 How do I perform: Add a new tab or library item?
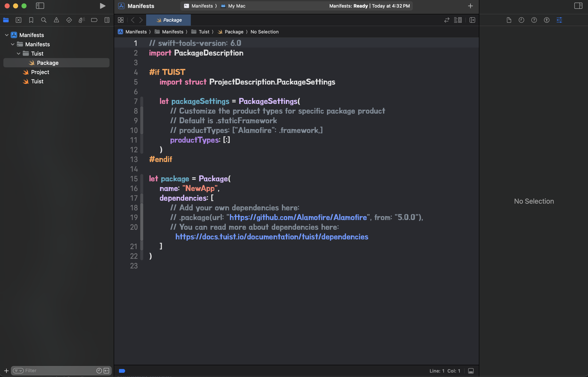click(x=470, y=6)
